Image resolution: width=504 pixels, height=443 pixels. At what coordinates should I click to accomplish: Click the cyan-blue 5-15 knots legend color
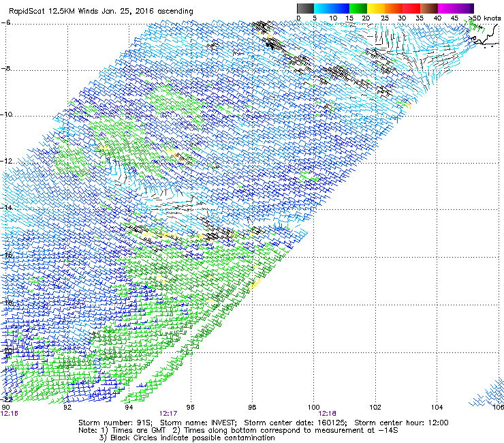pyautogui.click(x=332, y=8)
